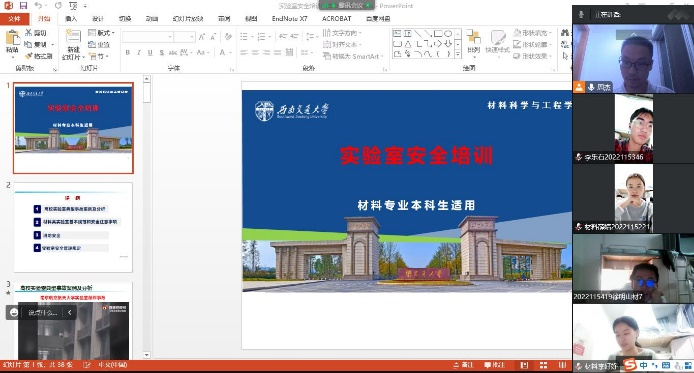694x373 pixels.
Task: Click the Notes button in status bar
Action: (x=463, y=365)
